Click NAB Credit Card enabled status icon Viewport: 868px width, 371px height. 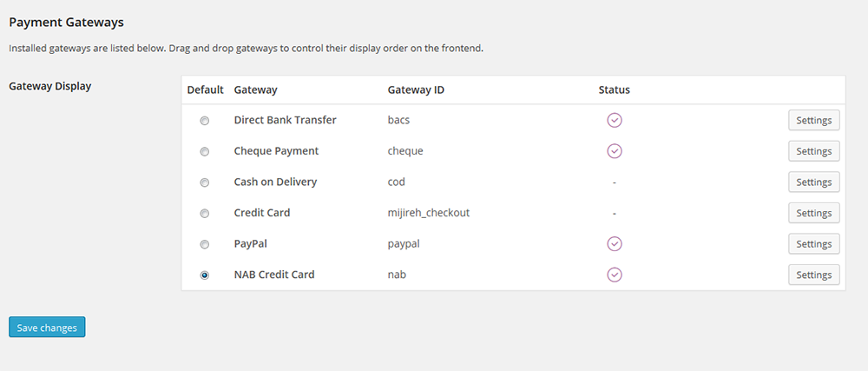pos(615,275)
